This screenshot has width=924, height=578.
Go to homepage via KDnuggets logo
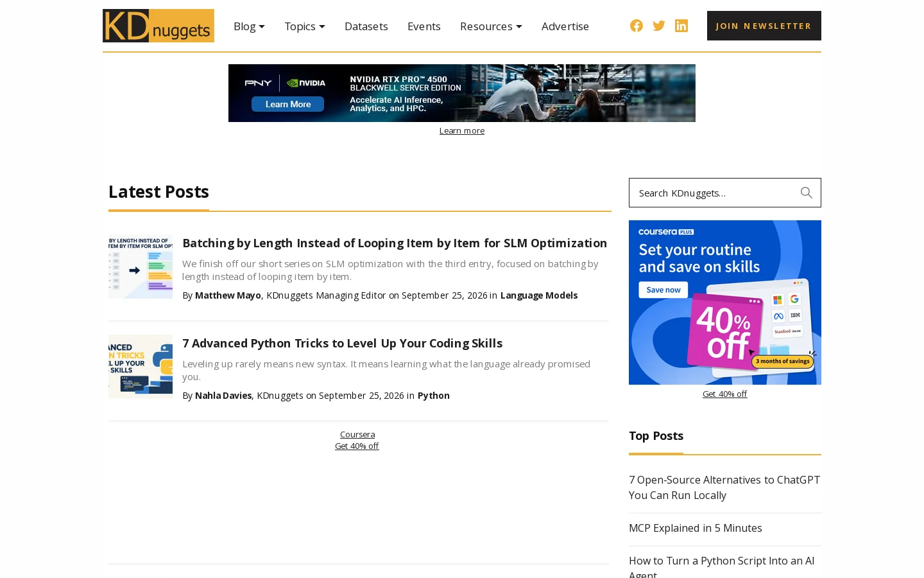pyautogui.click(x=158, y=26)
